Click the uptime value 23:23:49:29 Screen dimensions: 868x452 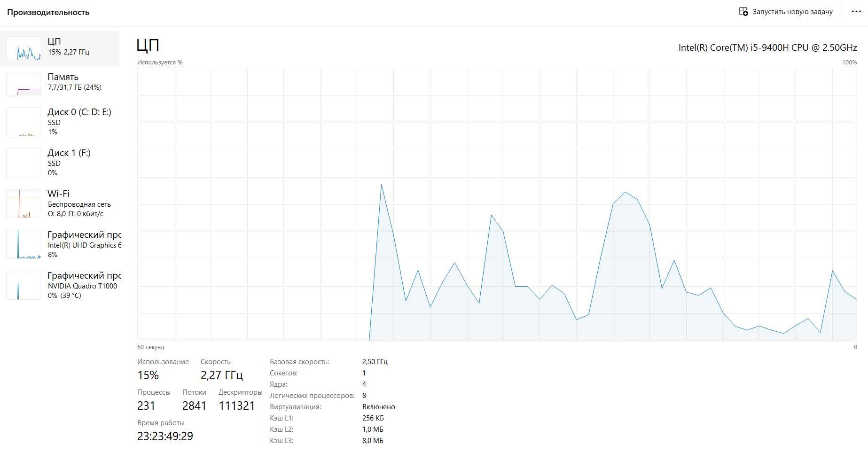165,436
